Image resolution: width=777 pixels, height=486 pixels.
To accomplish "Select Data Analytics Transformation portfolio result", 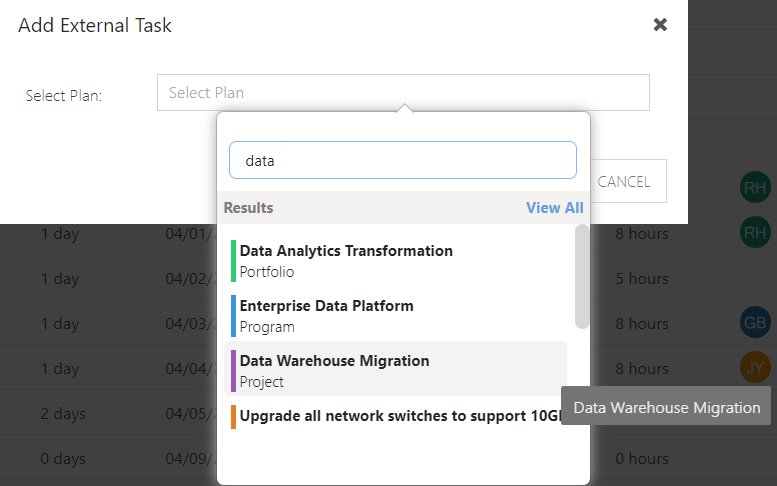I will (x=395, y=261).
